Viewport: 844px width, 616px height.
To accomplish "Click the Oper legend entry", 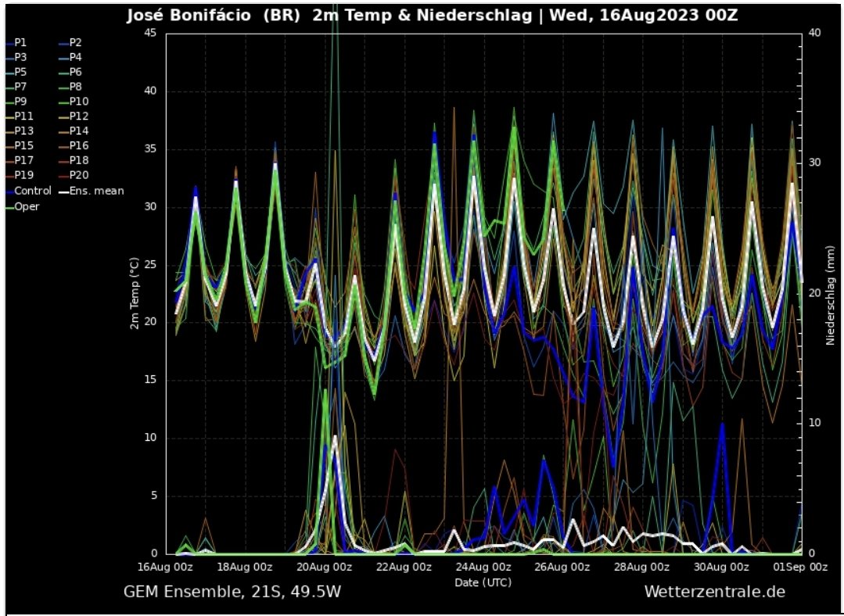I will pos(23,206).
